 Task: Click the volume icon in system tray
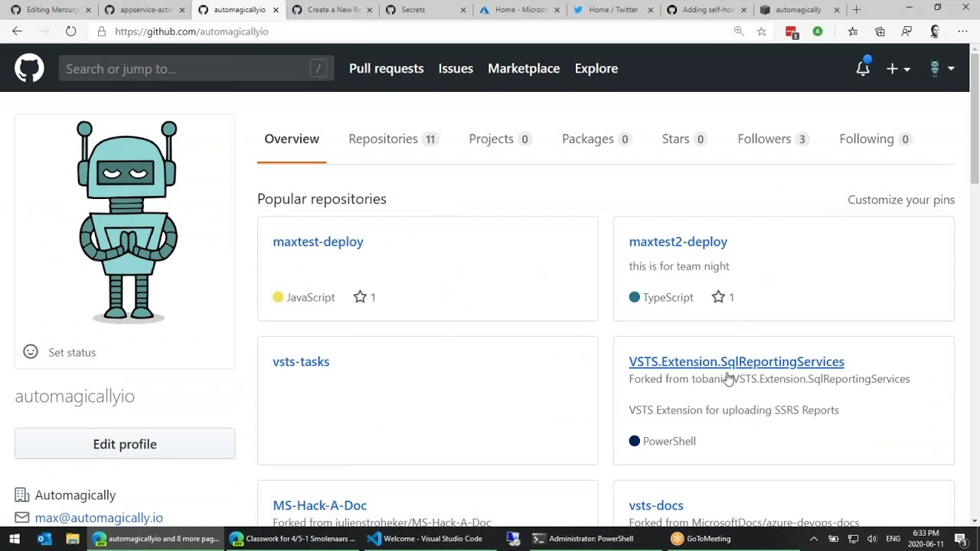point(871,539)
